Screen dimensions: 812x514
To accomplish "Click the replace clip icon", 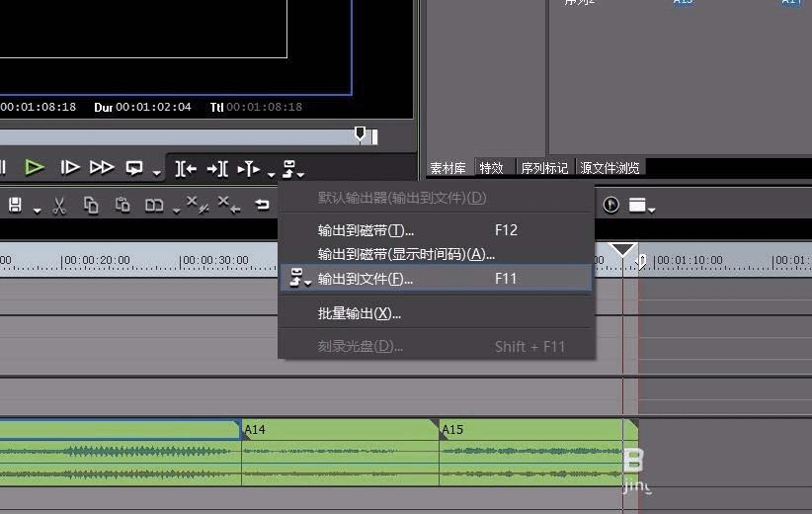I will coord(154,206).
